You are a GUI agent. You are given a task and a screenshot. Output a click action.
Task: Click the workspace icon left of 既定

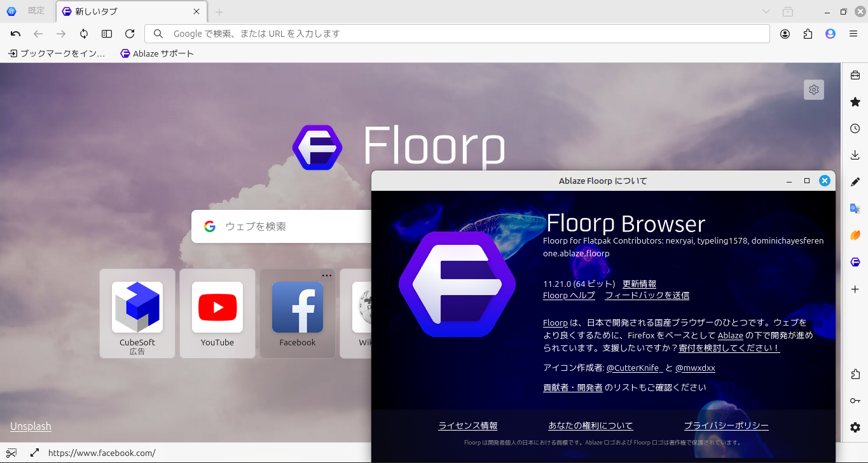(11, 11)
